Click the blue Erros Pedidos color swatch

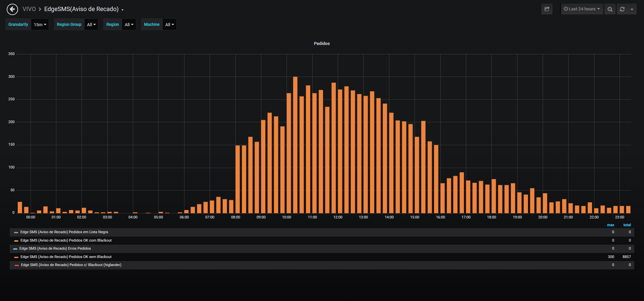pos(15,249)
